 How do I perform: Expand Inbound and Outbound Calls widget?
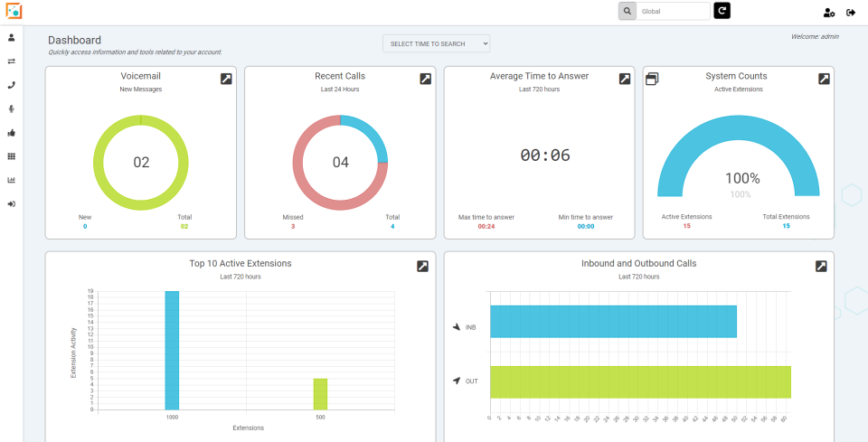click(821, 267)
